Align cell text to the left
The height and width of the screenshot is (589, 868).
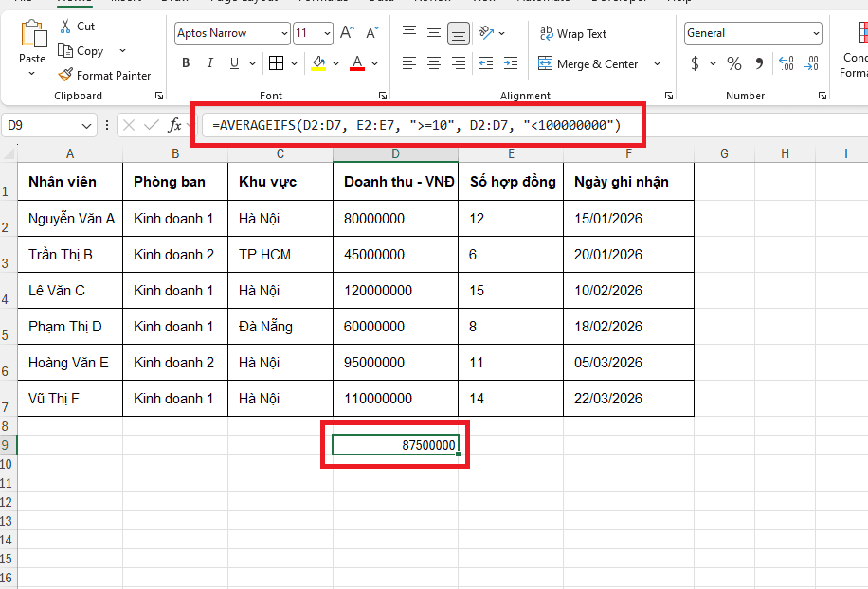coord(409,63)
